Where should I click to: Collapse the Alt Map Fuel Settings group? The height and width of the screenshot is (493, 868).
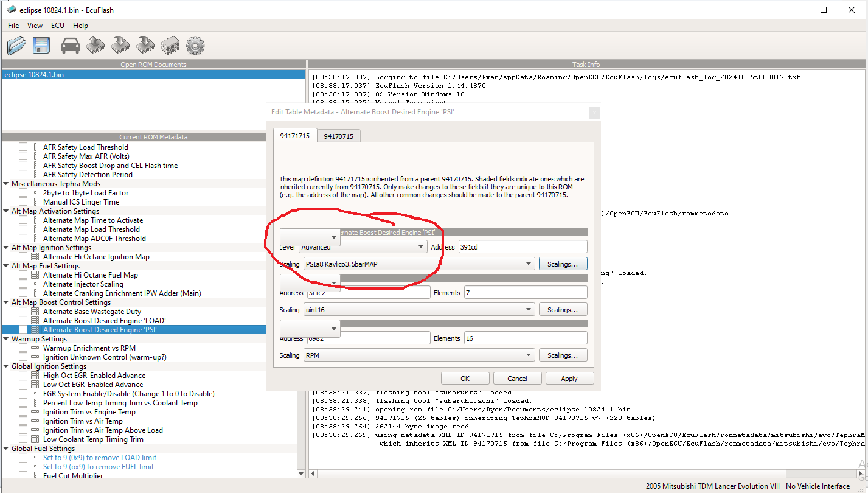coord(6,266)
